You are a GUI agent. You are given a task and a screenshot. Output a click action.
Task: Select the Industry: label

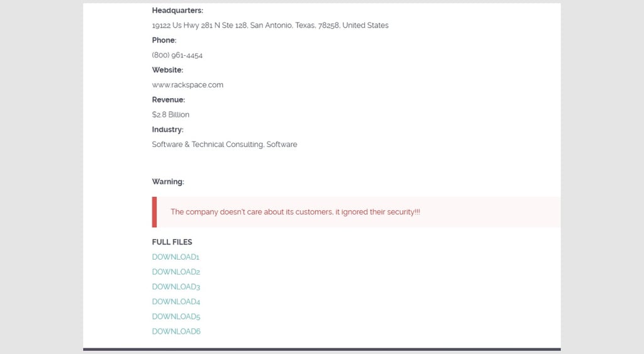coord(167,130)
